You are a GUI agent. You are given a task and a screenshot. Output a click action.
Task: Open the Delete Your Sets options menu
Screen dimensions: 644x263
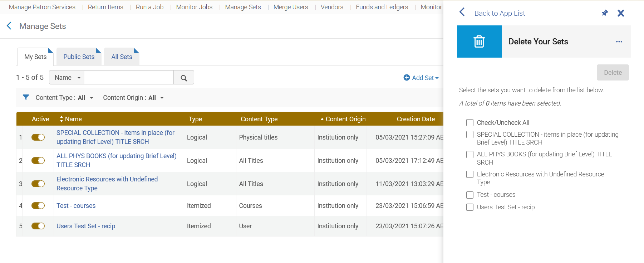coord(619,42)
